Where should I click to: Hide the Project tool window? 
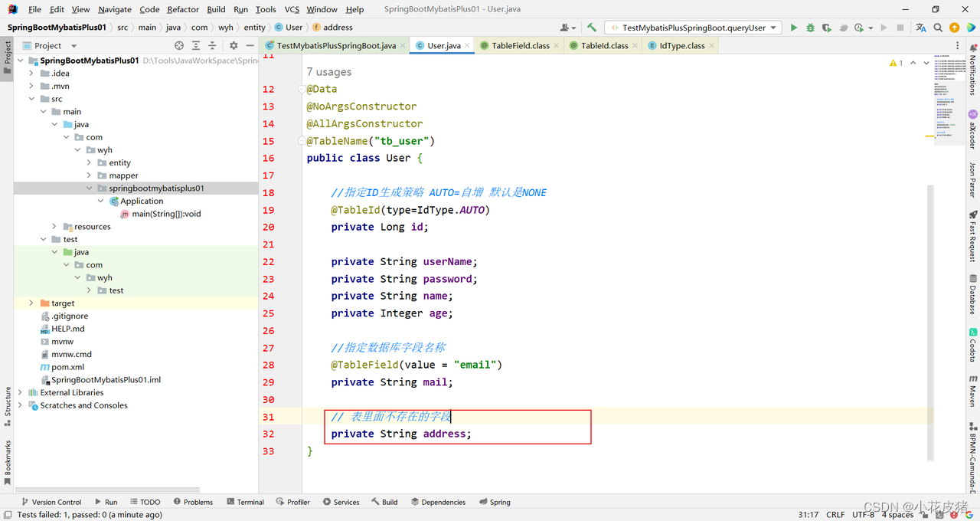(x=250, y=46)
